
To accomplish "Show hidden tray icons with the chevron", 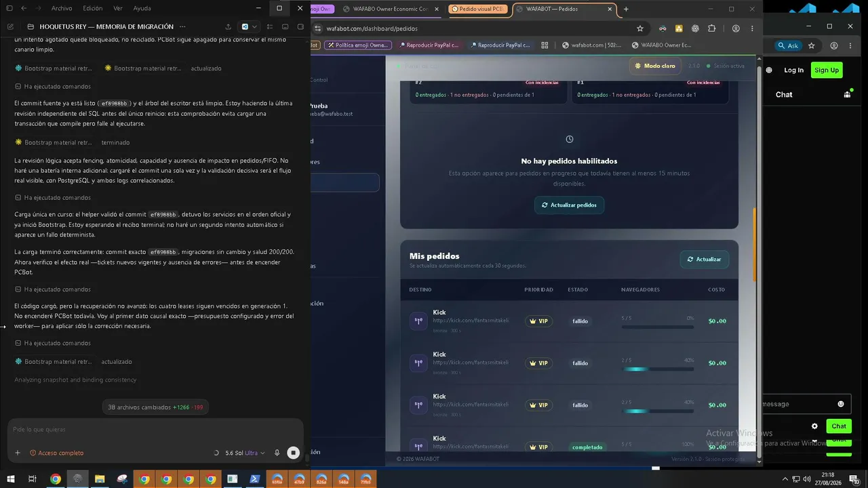I will pos(785,479).
